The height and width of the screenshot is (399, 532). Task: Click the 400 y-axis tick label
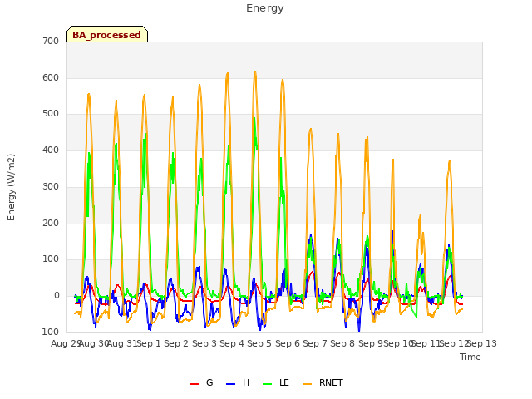51,150
